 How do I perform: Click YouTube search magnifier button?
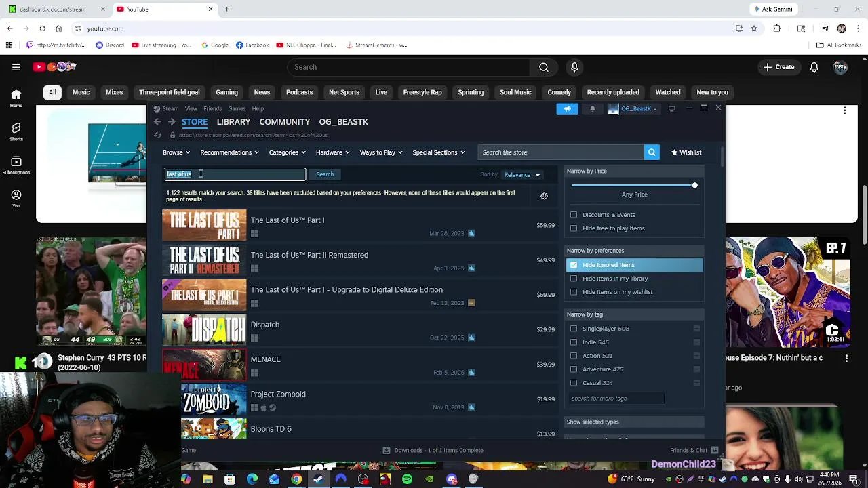(544, 67)
